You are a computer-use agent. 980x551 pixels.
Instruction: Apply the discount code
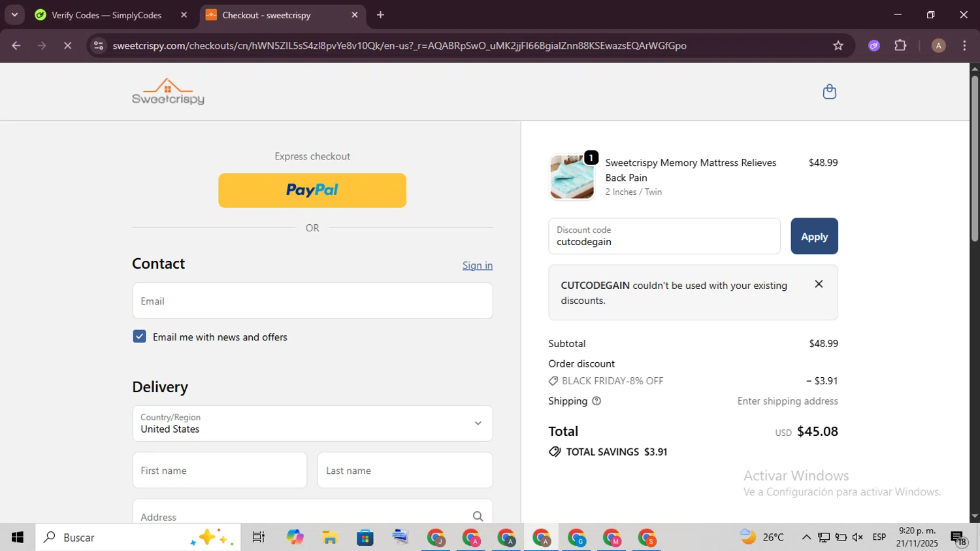click(x=814, y=236)
